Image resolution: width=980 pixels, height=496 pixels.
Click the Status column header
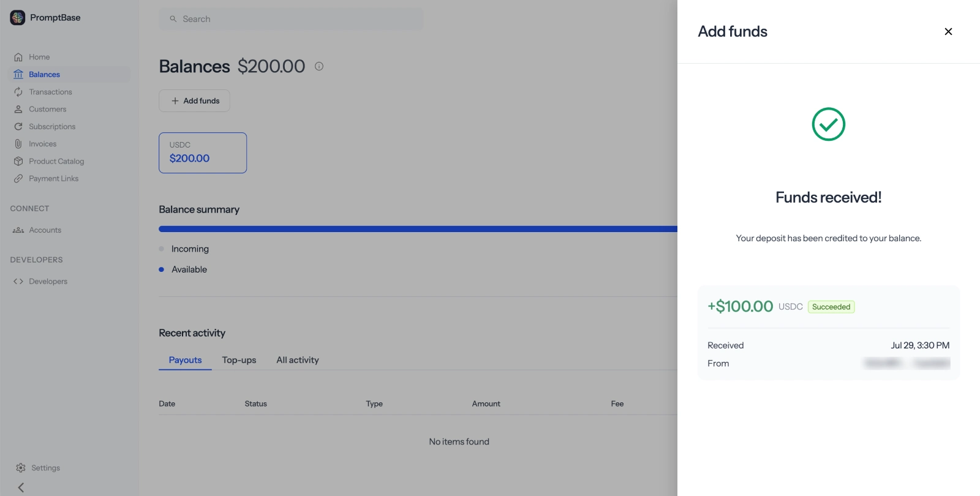255,404
